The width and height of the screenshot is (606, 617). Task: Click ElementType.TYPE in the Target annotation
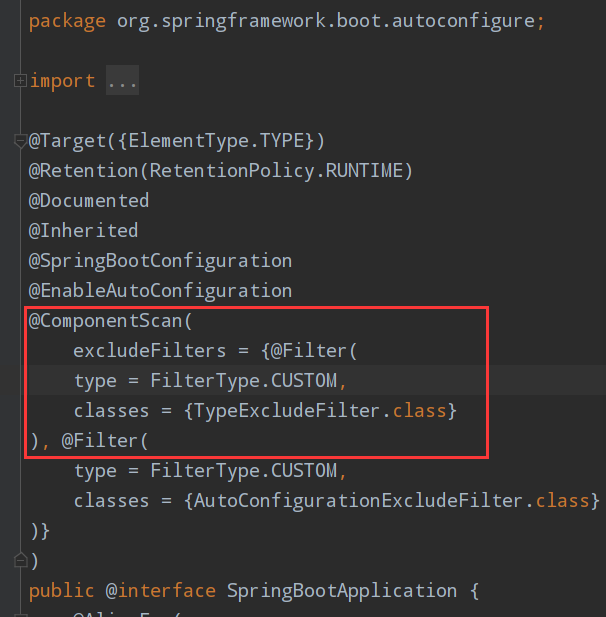click(x=216, y=140)
